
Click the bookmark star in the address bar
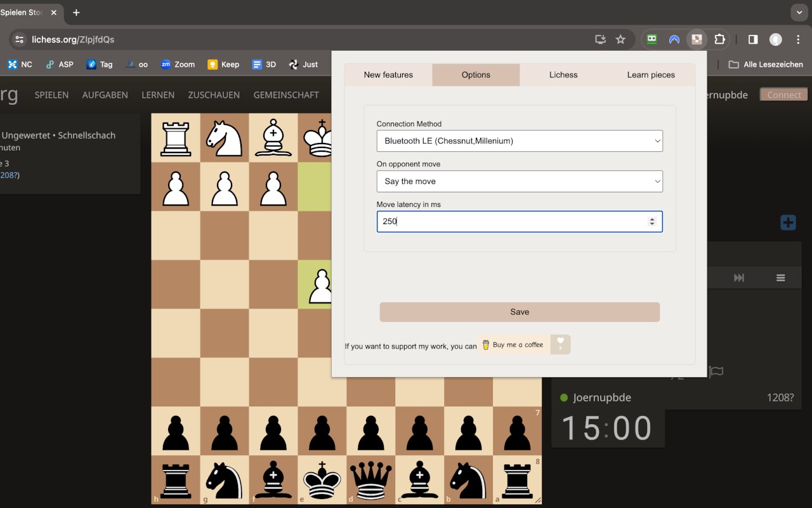[620, 39]
